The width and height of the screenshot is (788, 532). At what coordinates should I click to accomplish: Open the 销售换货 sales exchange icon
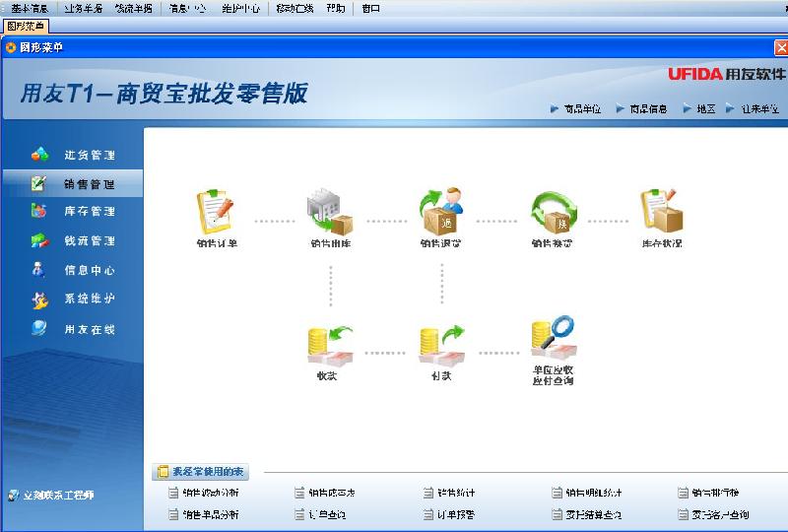point(553,212)
